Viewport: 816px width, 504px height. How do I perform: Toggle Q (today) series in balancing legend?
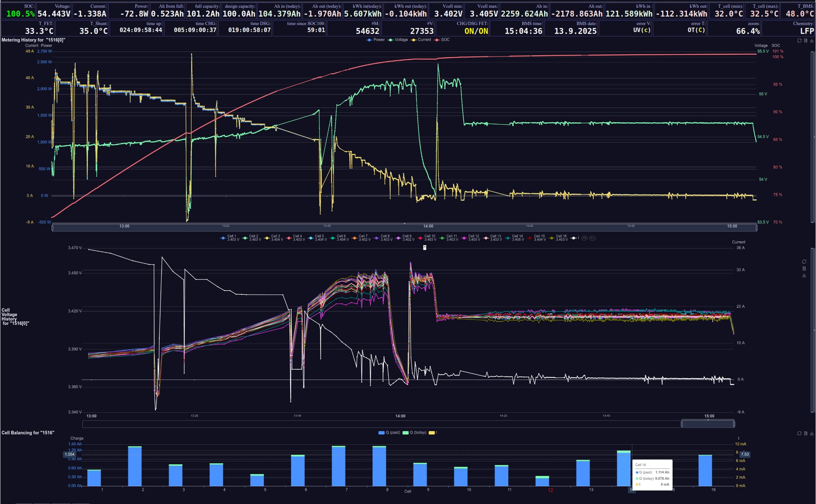click(414, 433)
